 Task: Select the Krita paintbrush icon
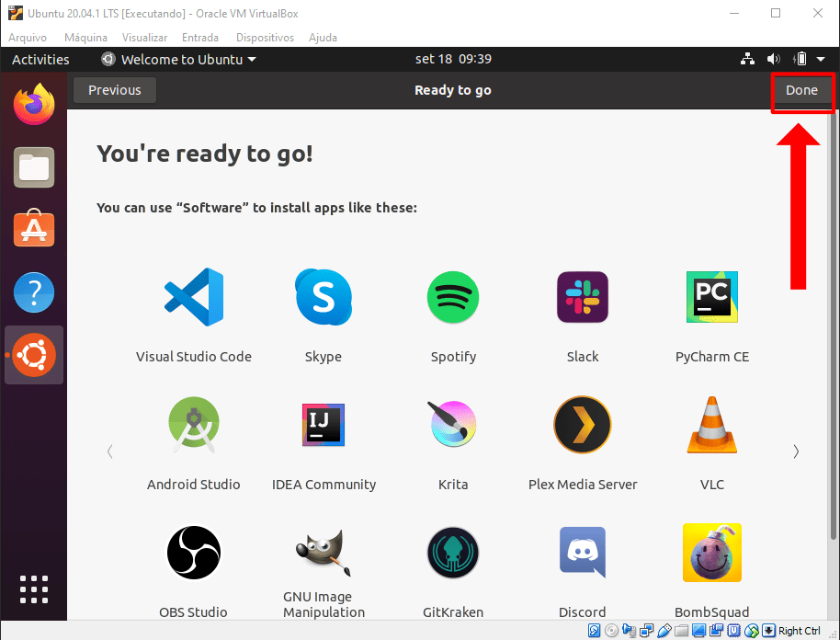[453, 424]
